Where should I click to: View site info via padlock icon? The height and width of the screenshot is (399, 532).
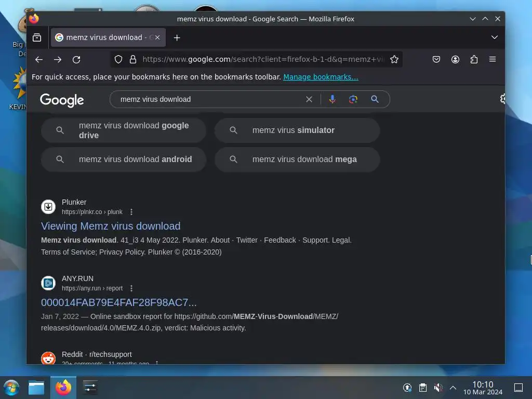tap(133, 59)
